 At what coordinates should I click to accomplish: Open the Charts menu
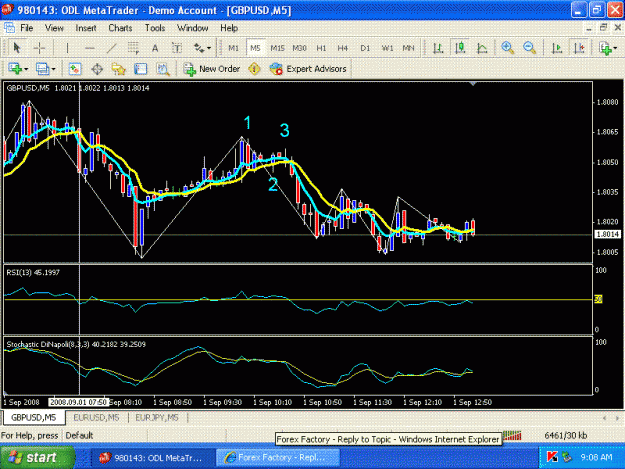[120, 28]
